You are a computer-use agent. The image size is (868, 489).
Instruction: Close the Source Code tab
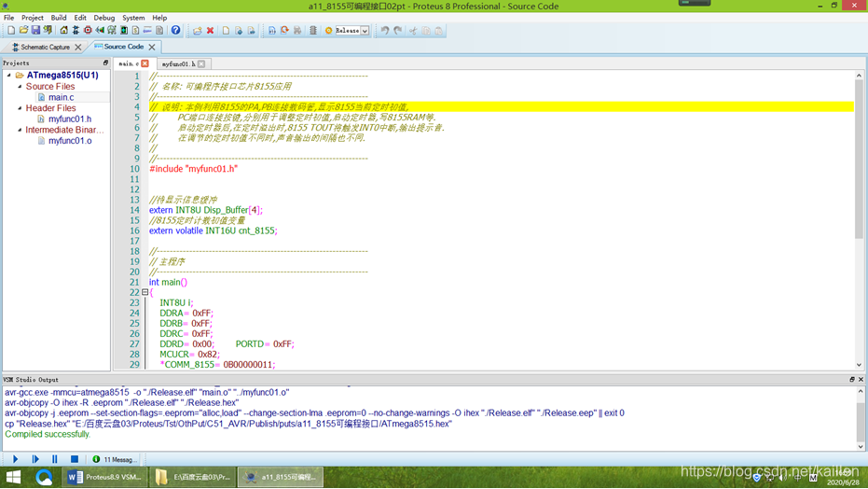coord(152,47)
